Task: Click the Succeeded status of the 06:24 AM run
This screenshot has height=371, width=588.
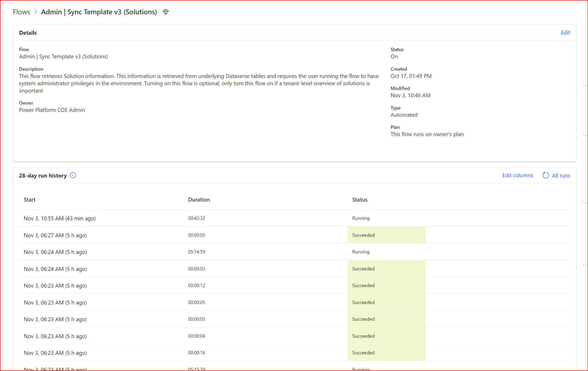Action: [363, 269]
